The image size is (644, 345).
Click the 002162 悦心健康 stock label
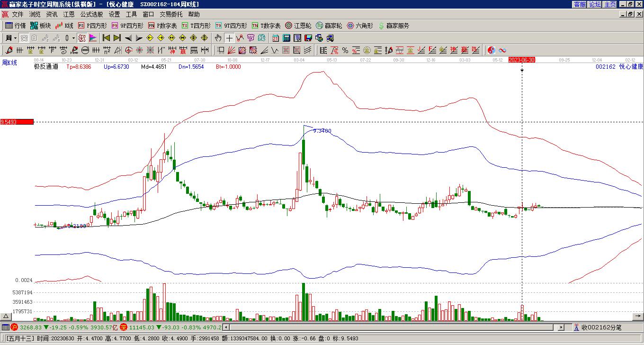coord(619,67)
